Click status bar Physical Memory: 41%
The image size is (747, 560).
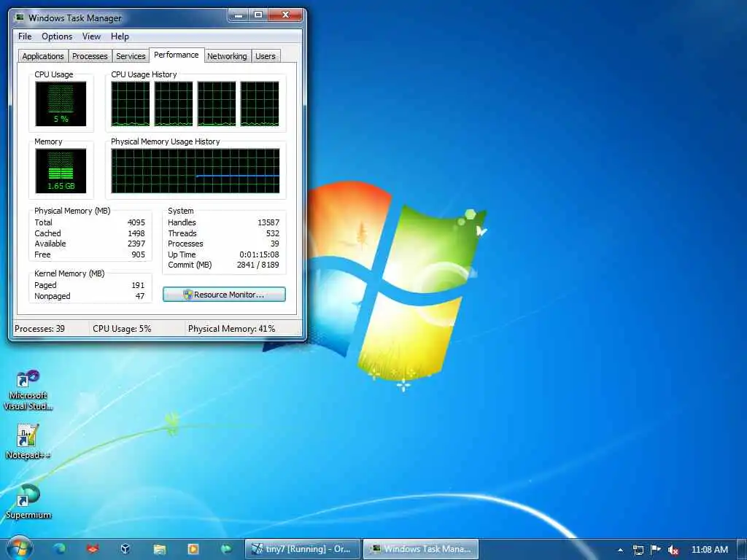click(231, 329)
